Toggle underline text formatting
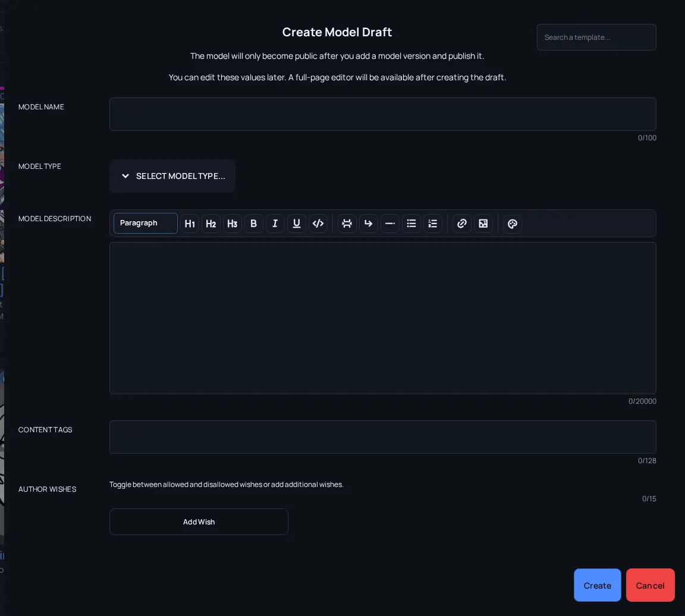Viewport: 685px width, 616px height. [x=297, y=224]
